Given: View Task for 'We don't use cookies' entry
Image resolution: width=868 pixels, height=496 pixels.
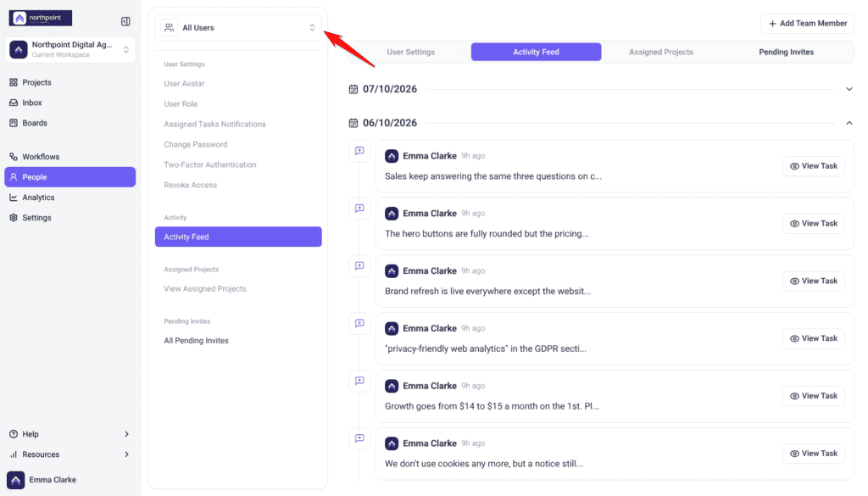Looking at the screenshot, I should [x=813, y=454].
